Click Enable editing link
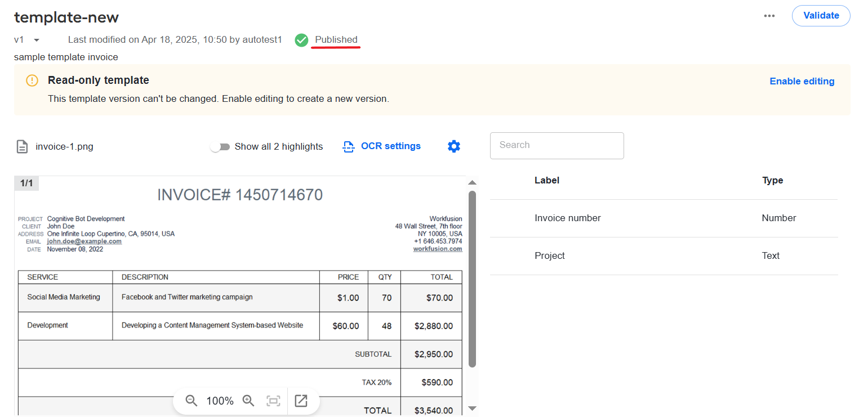 coord(802,81)
